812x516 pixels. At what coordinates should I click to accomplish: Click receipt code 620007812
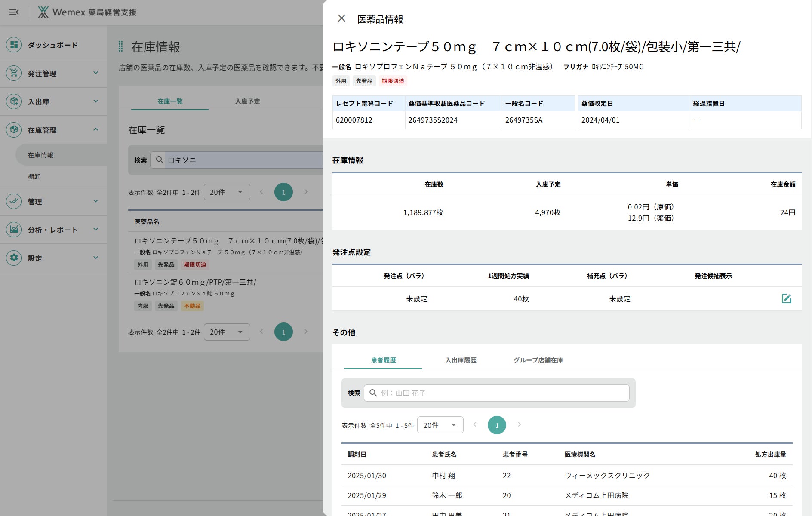[354, 120]
